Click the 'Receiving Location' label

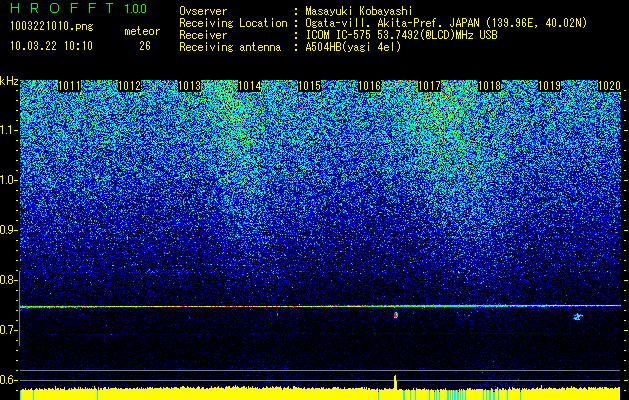point(233,23)
